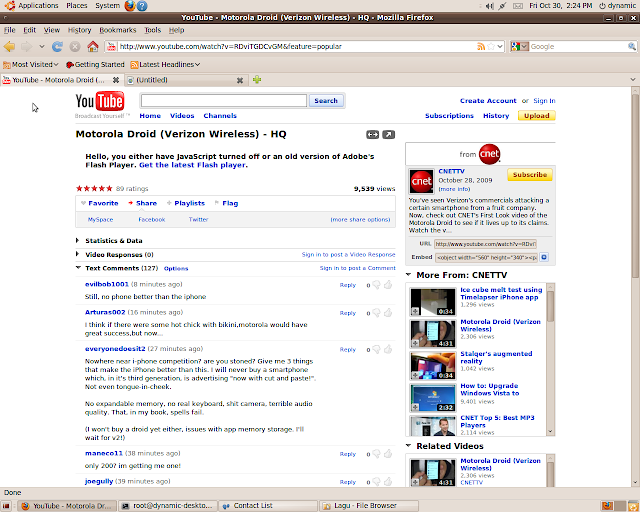Viewport: 640px width, 512px height.
Task: Click the YouTube Search button
Action: [x=326, y=100]
